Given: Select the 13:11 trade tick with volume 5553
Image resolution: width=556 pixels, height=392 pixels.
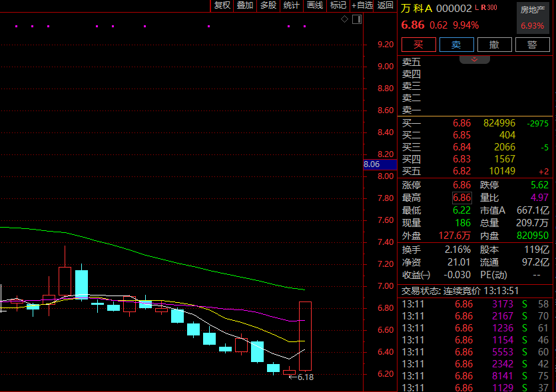Looking at the screenshot, I should (475, 352).
